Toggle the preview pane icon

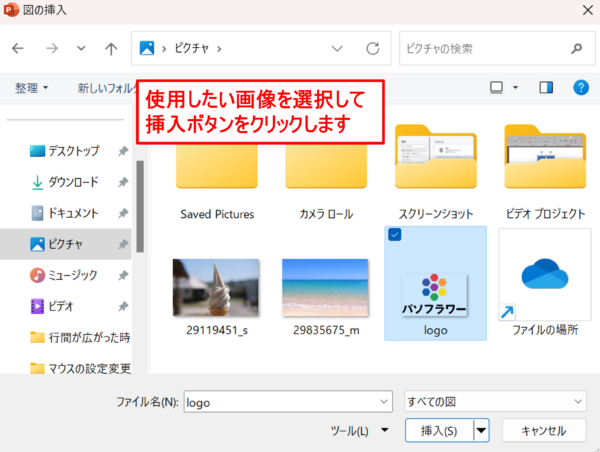coord(545,88)
